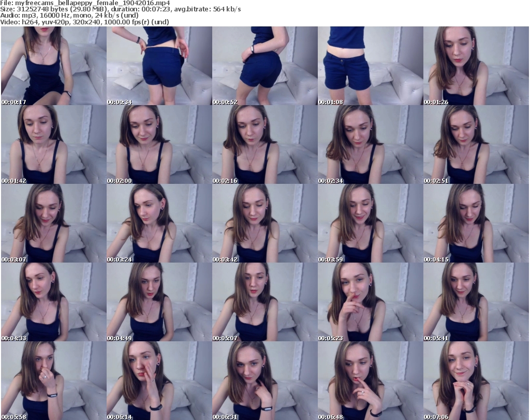530x420 pixels.
Task: Select the thumbnail stamped 00:00:17
Action: coord(54,66)
